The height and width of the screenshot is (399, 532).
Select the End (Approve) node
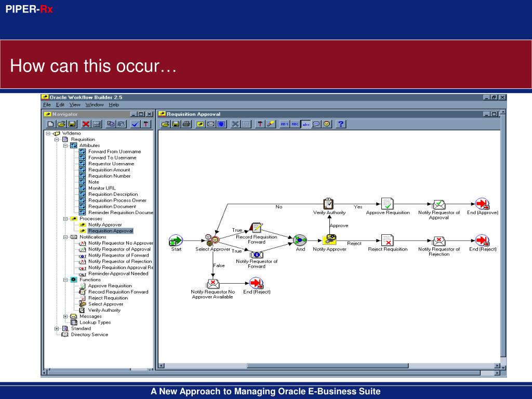pos(482,204)
